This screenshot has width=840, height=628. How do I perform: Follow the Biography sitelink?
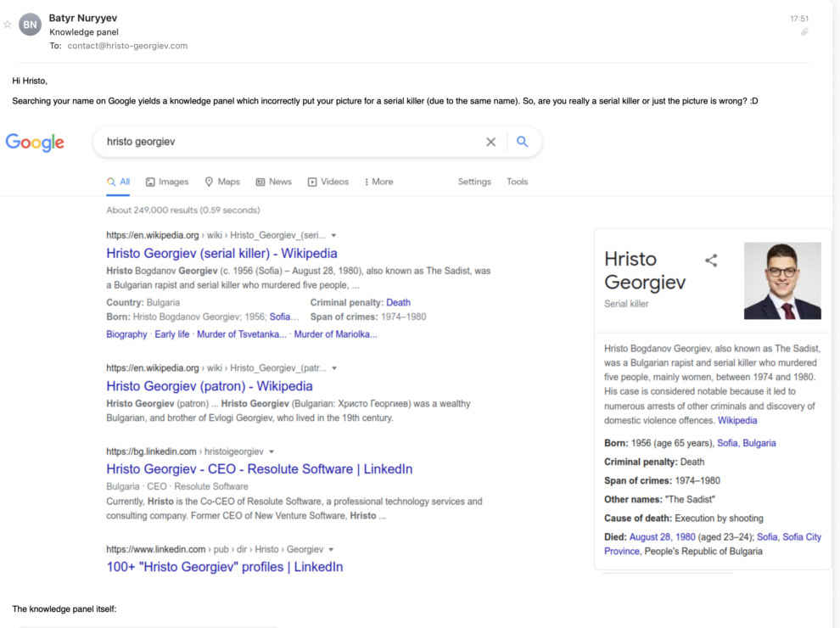pos(126,334)
